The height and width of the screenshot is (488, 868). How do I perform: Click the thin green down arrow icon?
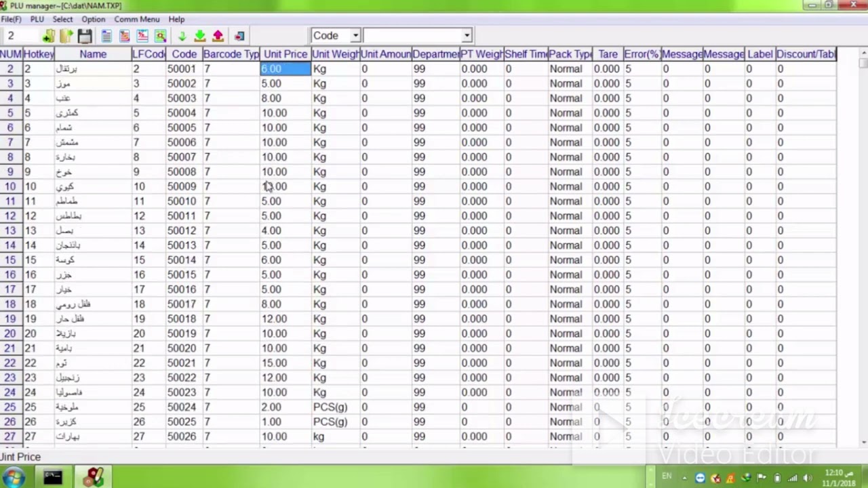tap(182, 36)
